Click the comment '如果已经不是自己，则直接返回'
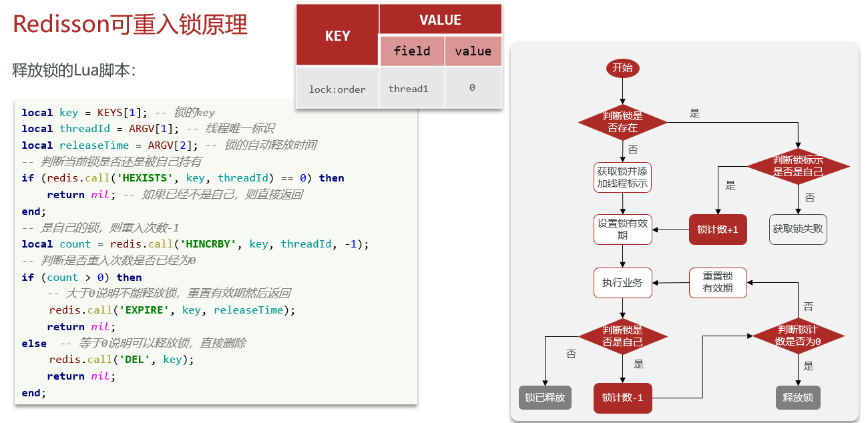 pos(221,195)
